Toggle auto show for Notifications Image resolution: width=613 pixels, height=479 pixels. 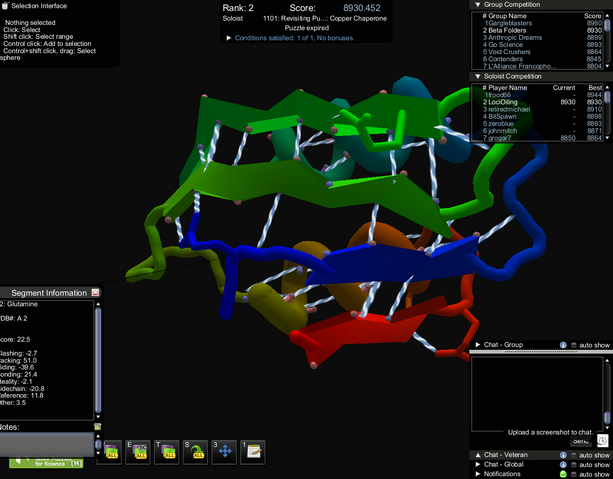[x=574, y=474]
